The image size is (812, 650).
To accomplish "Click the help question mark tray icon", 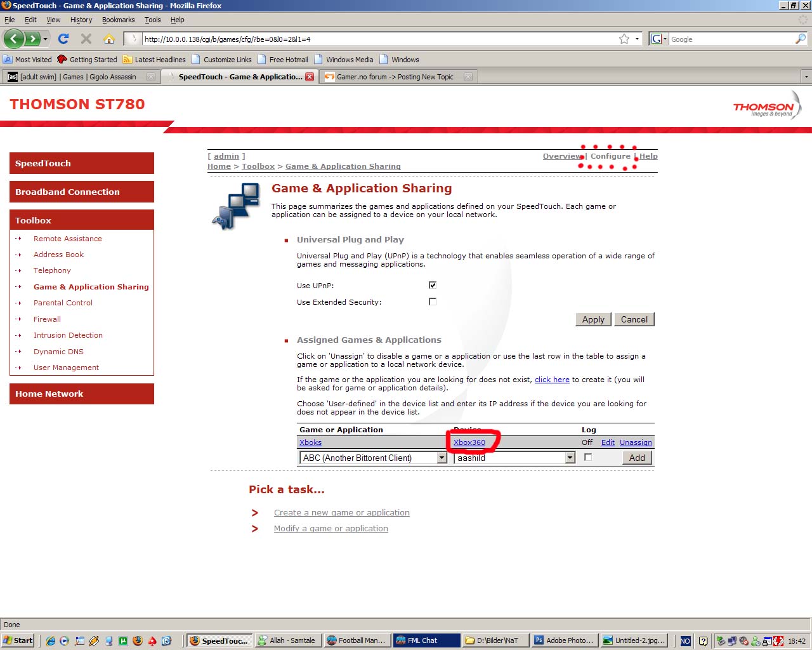I will coord(703,641).
